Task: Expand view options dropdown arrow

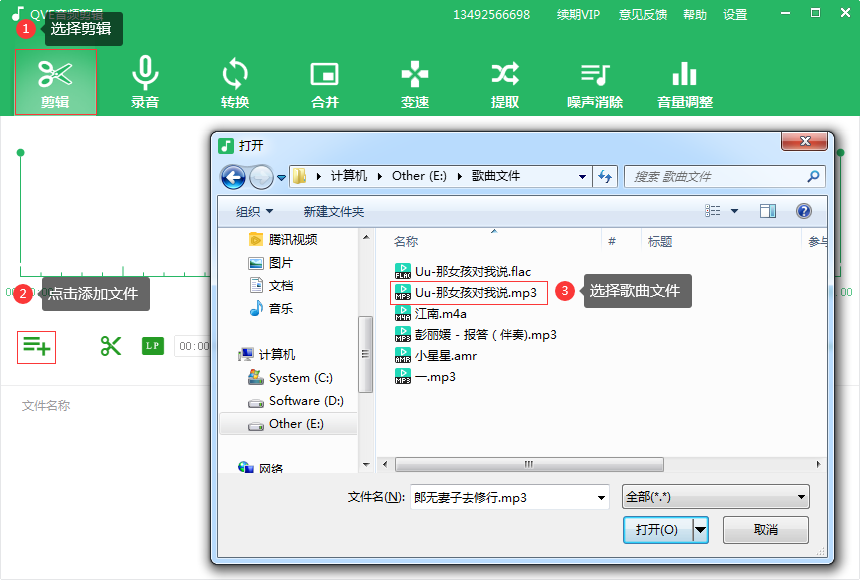Action: pos(734,211)
